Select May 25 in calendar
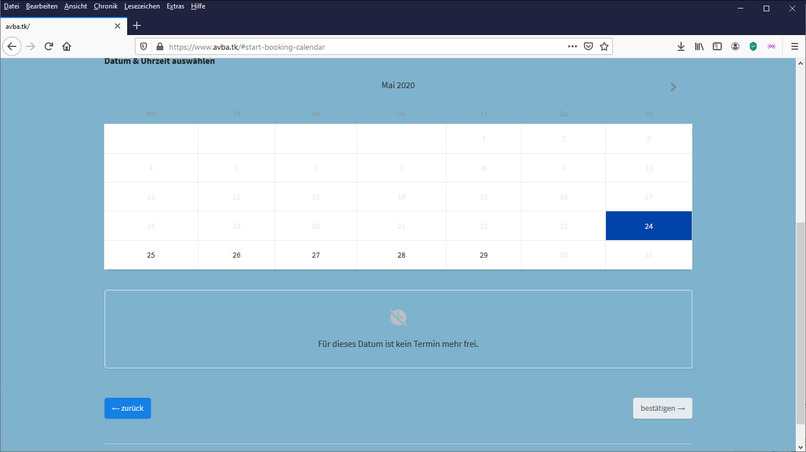The image size is (806, 452). pos(151,255)
